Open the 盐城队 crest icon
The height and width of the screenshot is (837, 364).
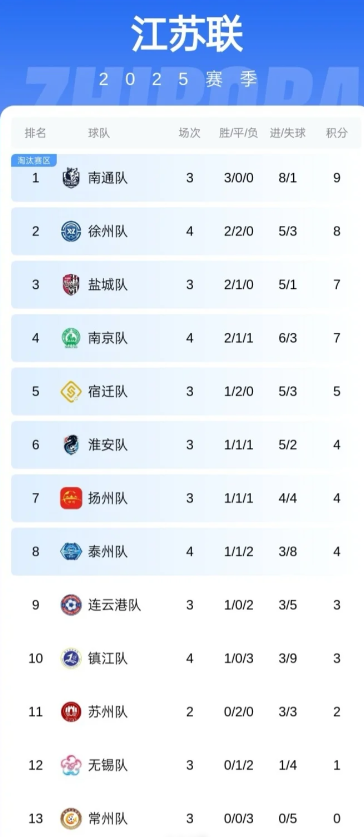[71, 285]
